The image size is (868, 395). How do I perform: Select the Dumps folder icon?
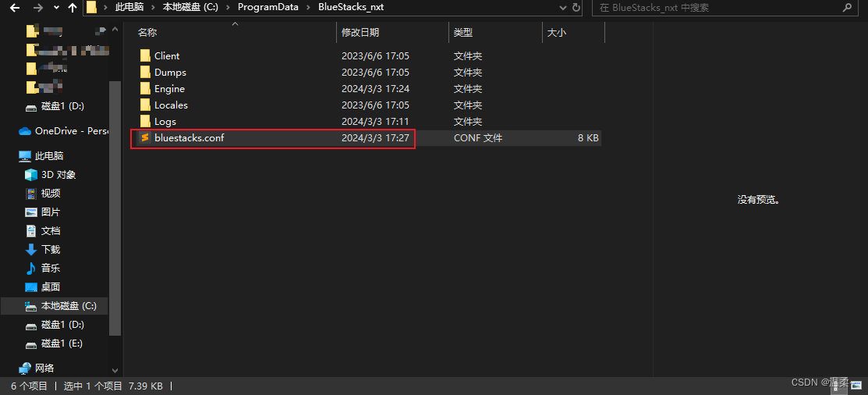[x=145, y=72]
